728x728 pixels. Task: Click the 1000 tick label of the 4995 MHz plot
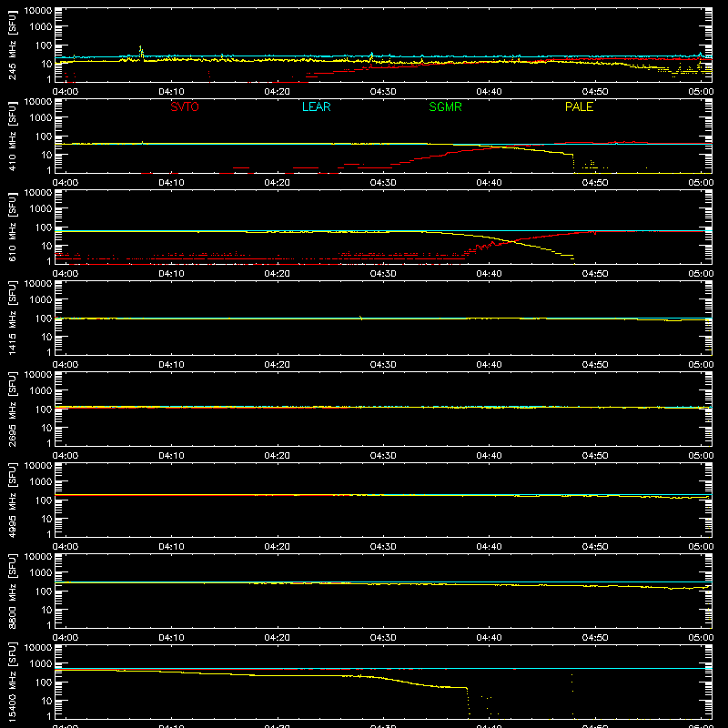[x=41, y=481]
